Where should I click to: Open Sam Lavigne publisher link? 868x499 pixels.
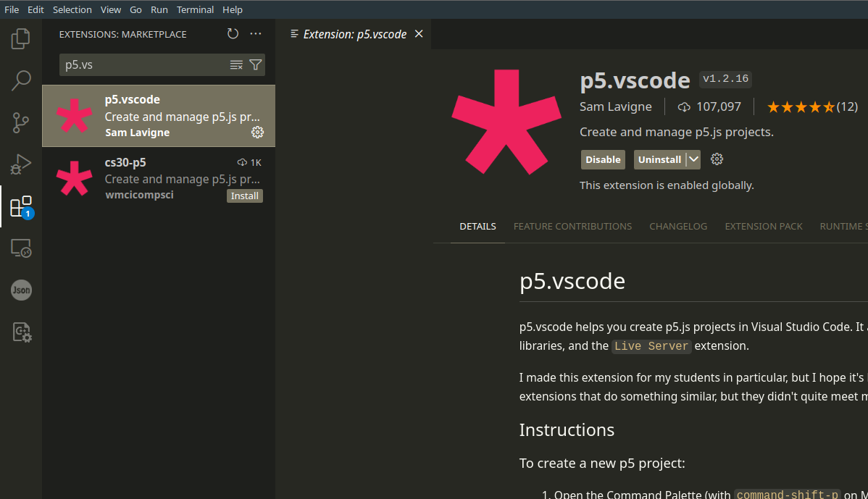point(616,106)
